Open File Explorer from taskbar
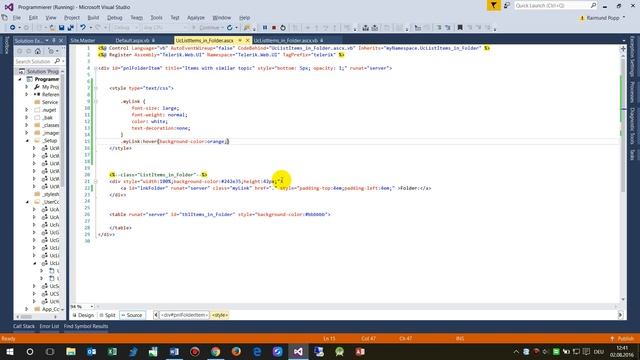This screenshot has height=360, width=640. (x=71, y=351)
